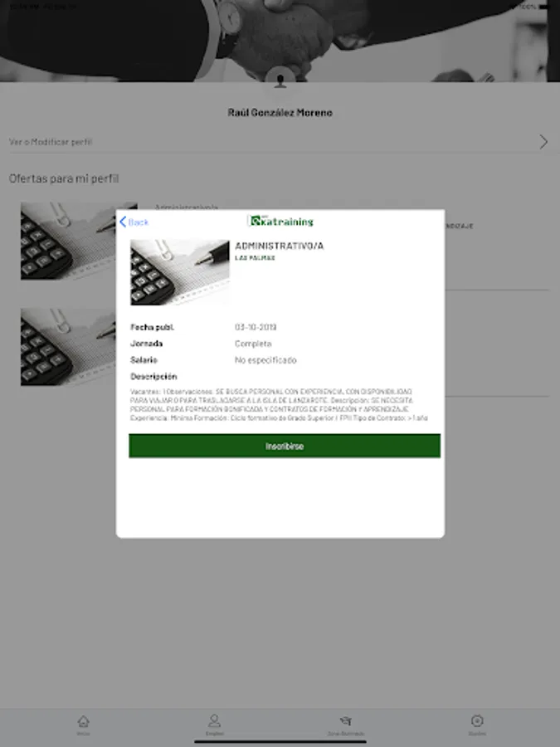Tap the Inscribirse green button
The image size is (560, 747).
point(285,446)
